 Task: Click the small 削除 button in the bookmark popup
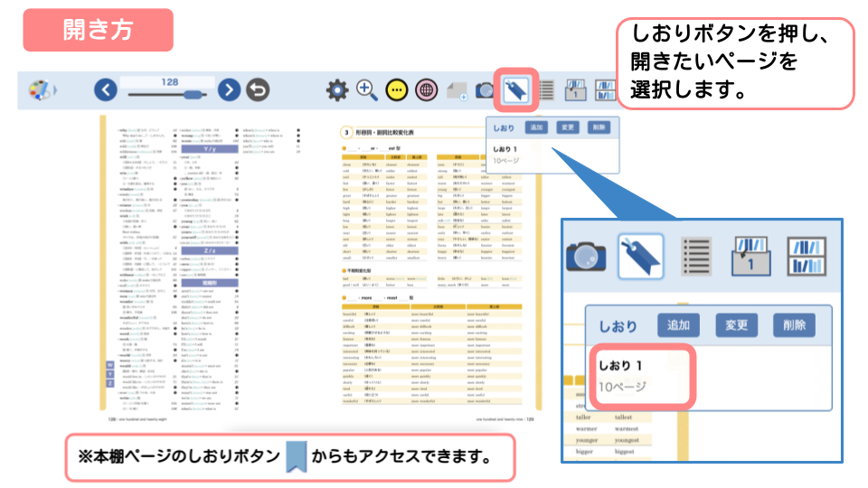pos(598,127)
